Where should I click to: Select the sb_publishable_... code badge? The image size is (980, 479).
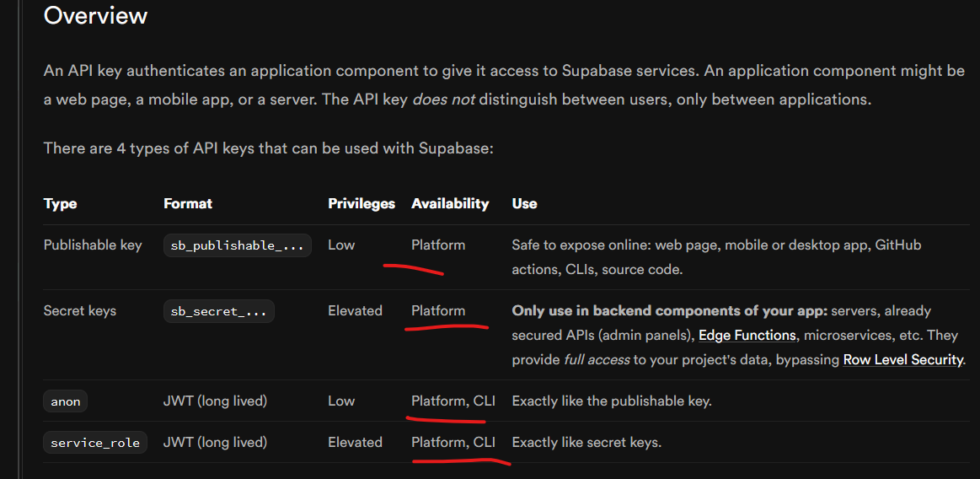[237, 245]
